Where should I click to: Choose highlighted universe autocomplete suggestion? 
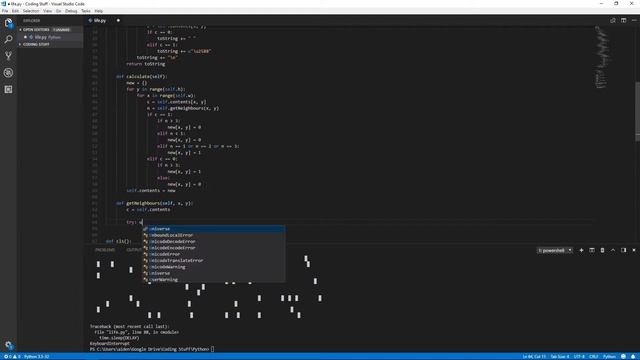point(213,229)
